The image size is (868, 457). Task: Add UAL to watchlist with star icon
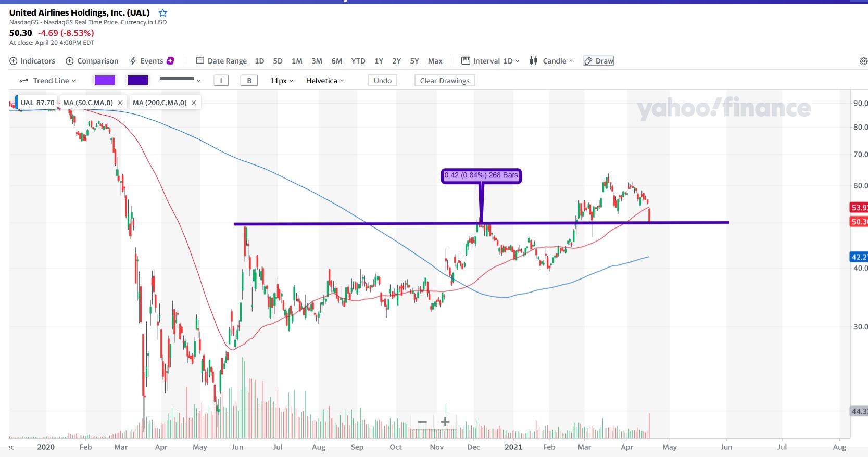(163, 12)
